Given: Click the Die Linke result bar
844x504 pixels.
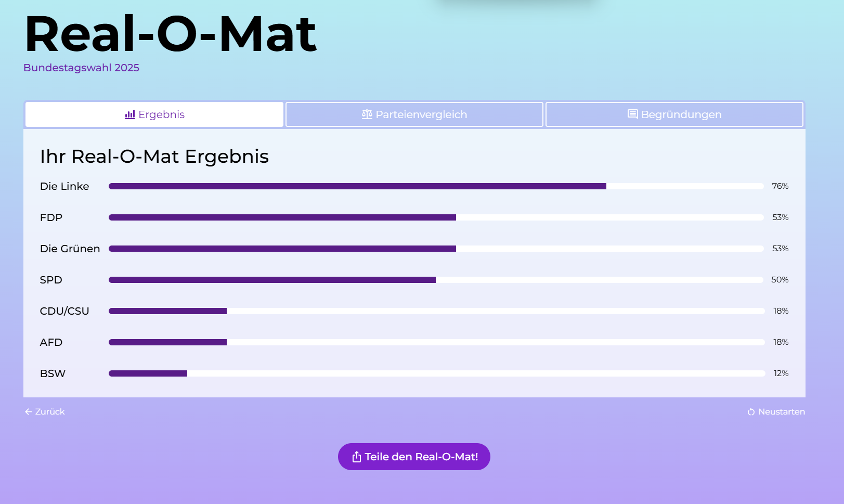Looking at the screenshot, I should click(436, 186).
